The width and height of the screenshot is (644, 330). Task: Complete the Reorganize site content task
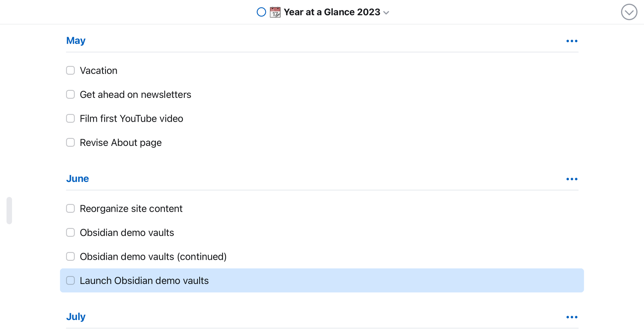pos(71,208)
